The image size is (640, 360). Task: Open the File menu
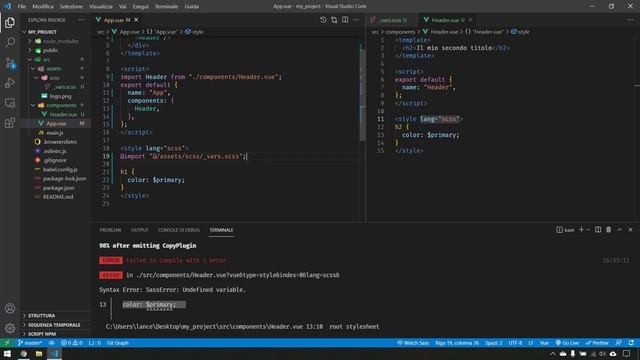[x=22, y=7]
